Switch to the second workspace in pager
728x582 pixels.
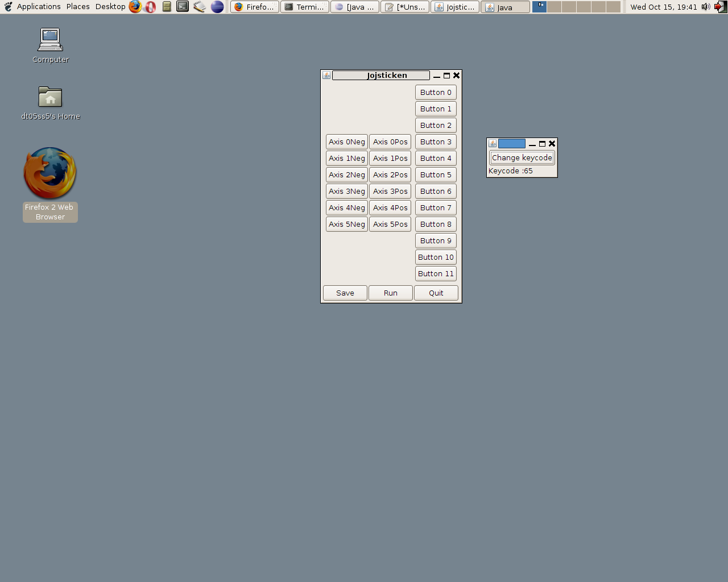[554, 7]
